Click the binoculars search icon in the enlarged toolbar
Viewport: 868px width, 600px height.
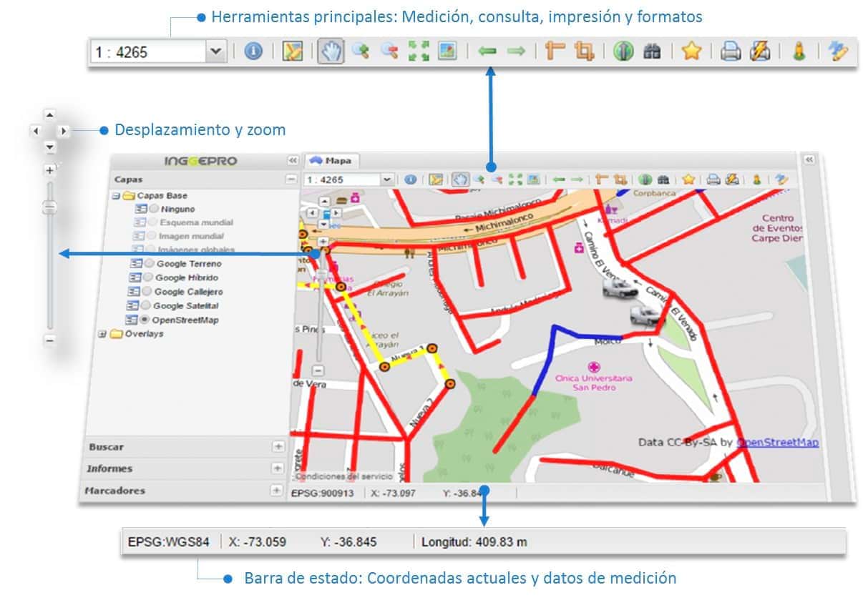[652, 51]
